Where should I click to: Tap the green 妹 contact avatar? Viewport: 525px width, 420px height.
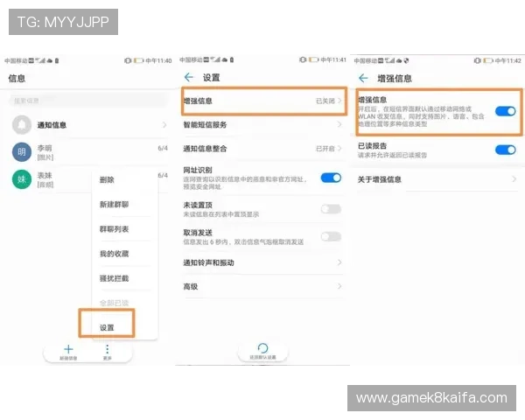(x=22, y=179)
